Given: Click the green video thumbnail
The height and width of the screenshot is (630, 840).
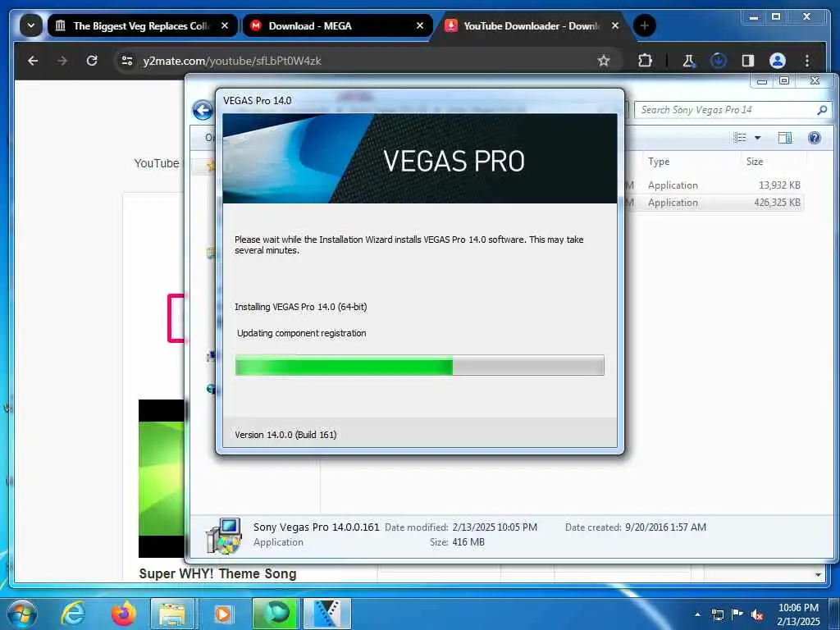Looking at the screenshot, I should 162,478.
